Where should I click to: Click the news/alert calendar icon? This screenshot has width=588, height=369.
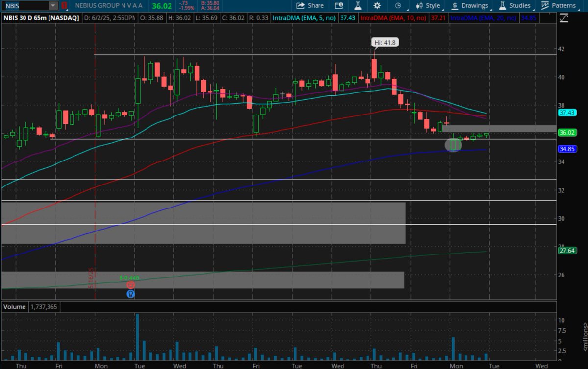(x=339, y=5)
